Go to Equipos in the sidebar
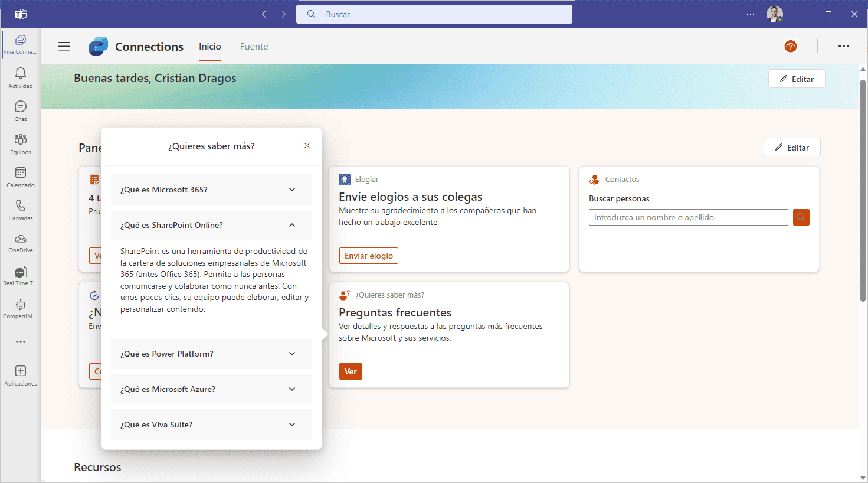Image resolution: width=868 pixels, height=483 pixels. tap(21, 143)
